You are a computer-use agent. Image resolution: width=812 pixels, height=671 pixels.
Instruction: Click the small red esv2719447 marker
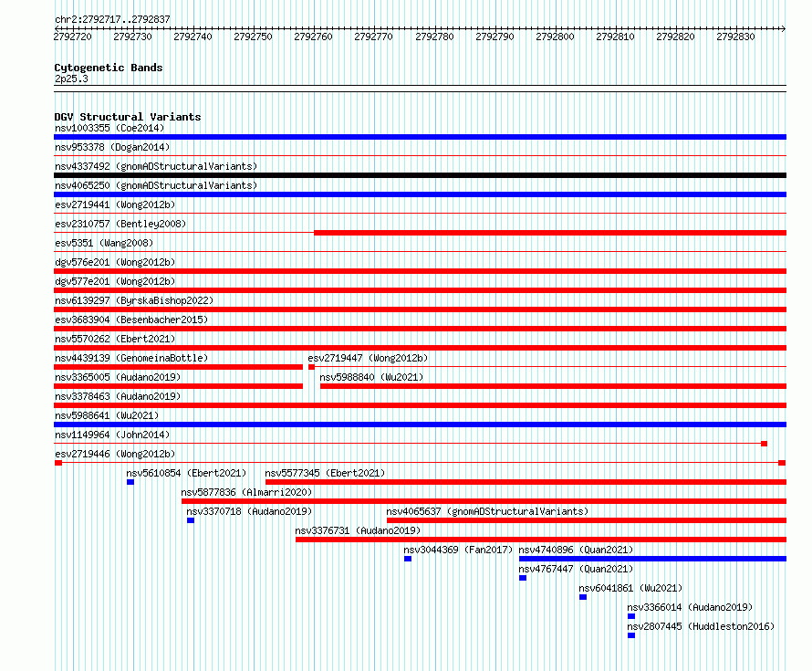point(311,367)
